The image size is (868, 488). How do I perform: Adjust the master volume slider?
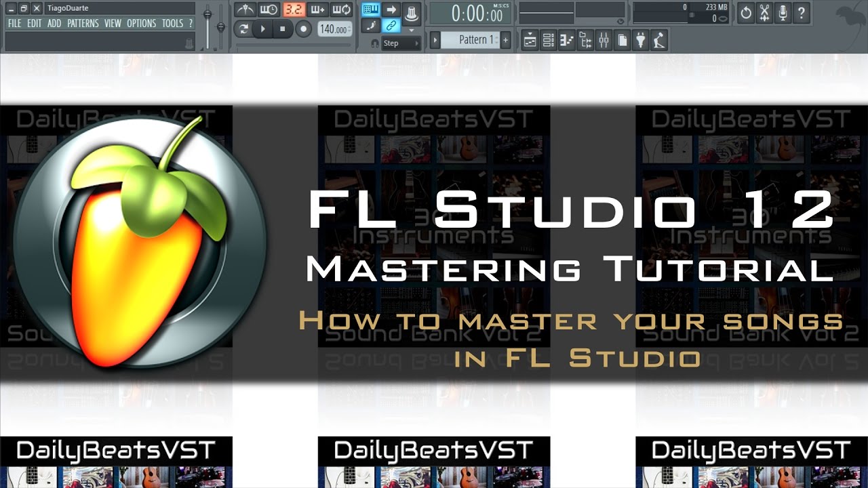[x=208, y=26]
